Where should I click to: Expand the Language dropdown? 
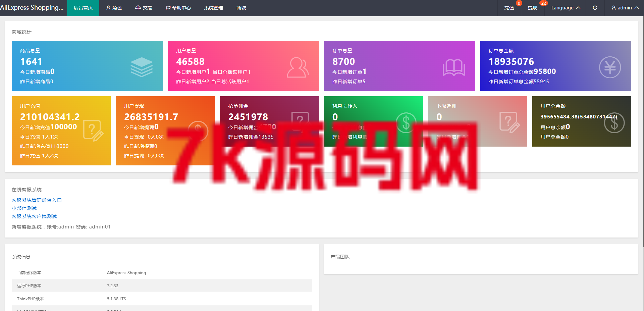[x=566, y=8]
